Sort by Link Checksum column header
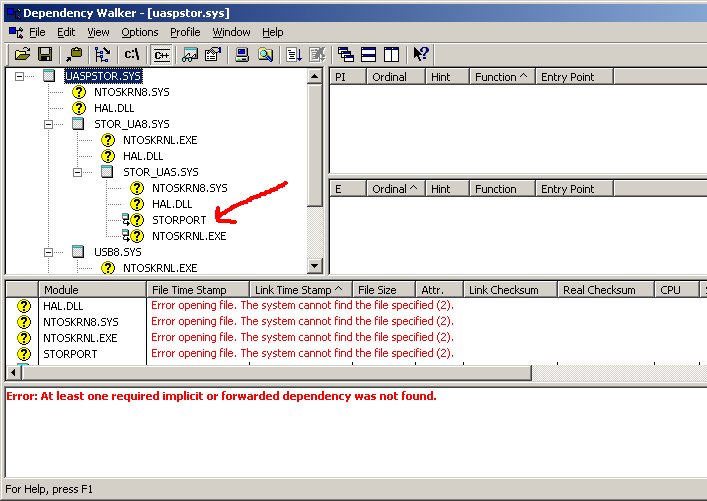This screenshot has width=707, height=501. pos(510,290)
